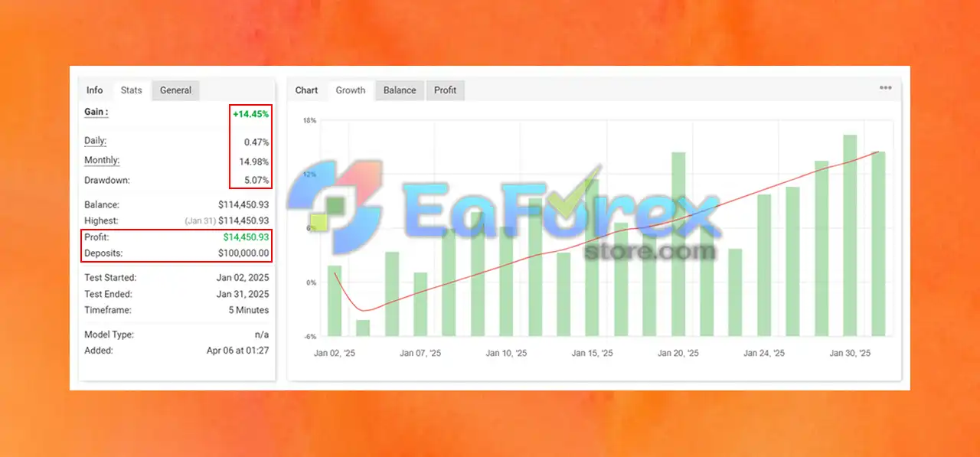This screenshot has height=457, width=980.
Task: Select the Profit value $14,450.93
Action: click(x=246, y=237)
